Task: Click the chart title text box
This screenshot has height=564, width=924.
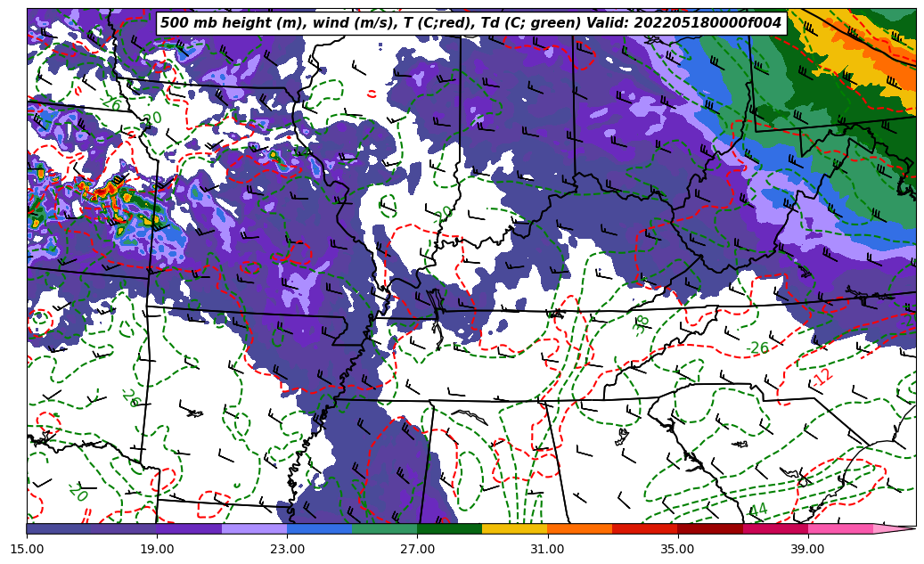Action: [x=470, y=23]
